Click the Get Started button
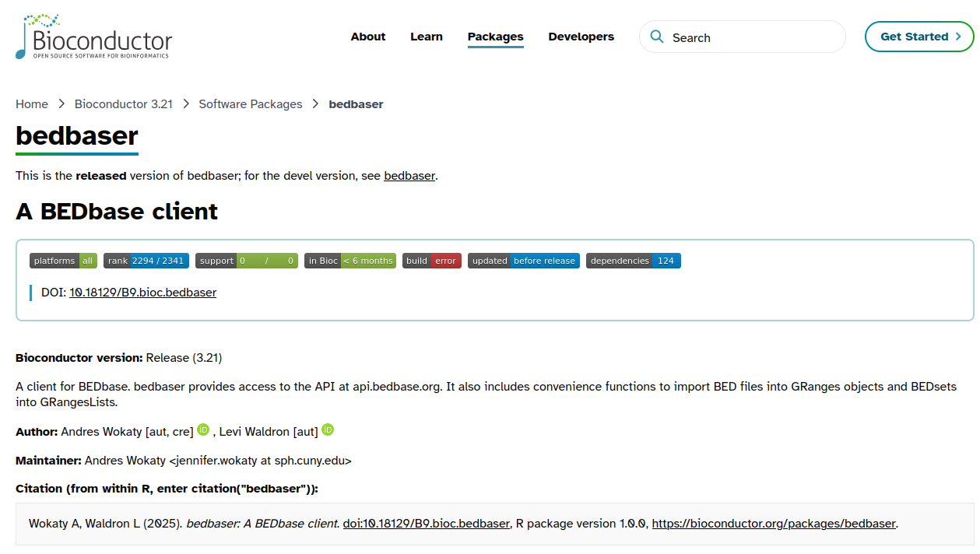 pos(919,37)
